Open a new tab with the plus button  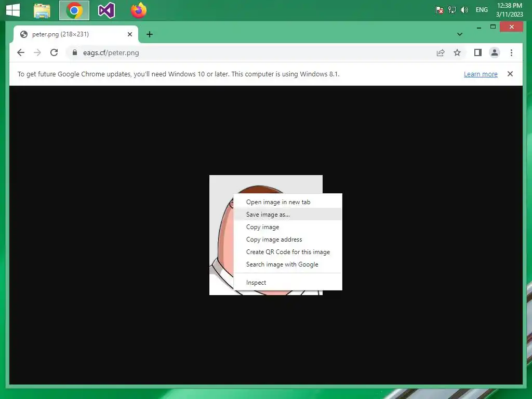150,34
